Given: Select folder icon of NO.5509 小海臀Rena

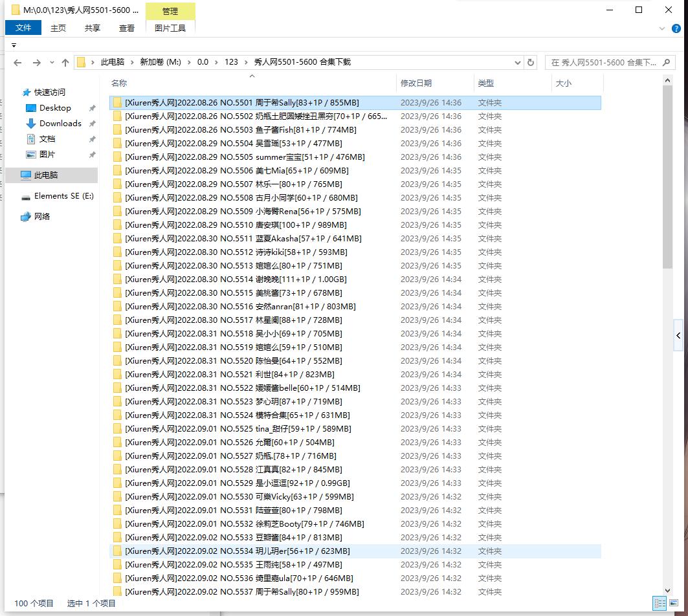Looking at the screenshot, I should [x=117, y=212].
